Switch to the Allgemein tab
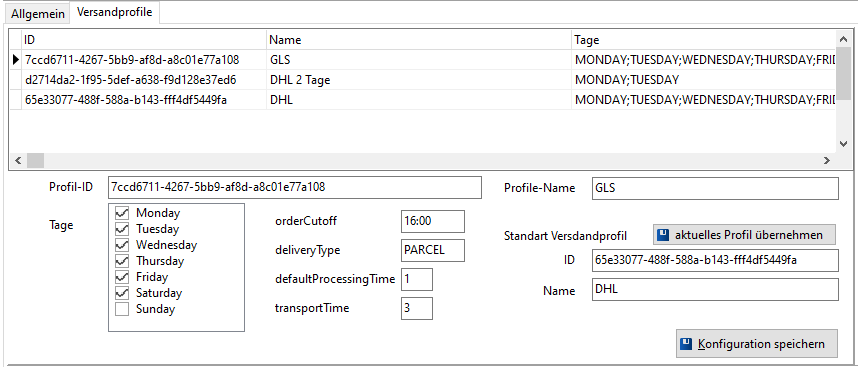 (38, 14)
